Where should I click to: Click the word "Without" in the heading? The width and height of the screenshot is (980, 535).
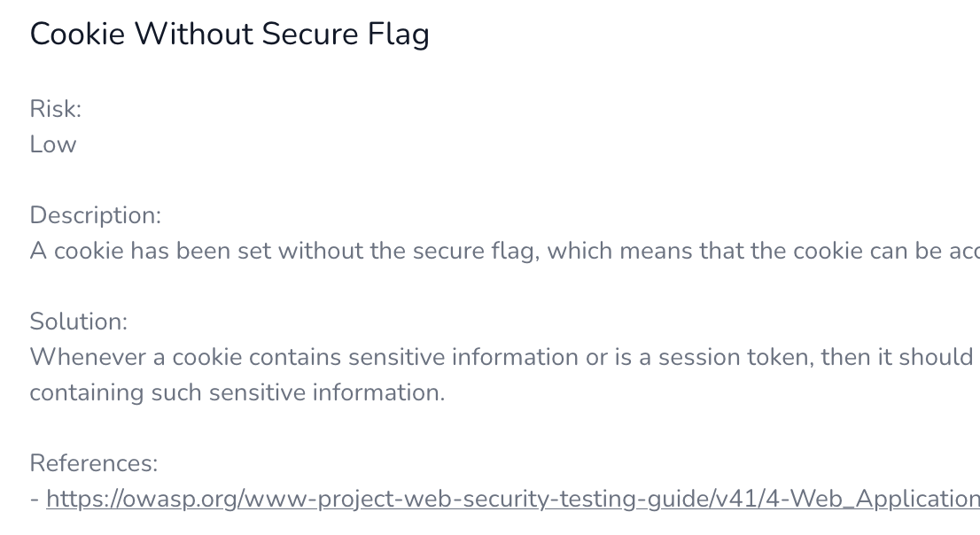click(192, 35)
